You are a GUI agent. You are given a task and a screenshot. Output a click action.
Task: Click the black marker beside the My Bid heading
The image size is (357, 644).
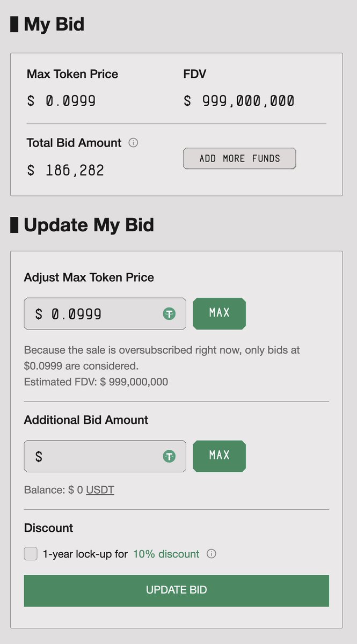pyautogui.click(x=14, y=24)
